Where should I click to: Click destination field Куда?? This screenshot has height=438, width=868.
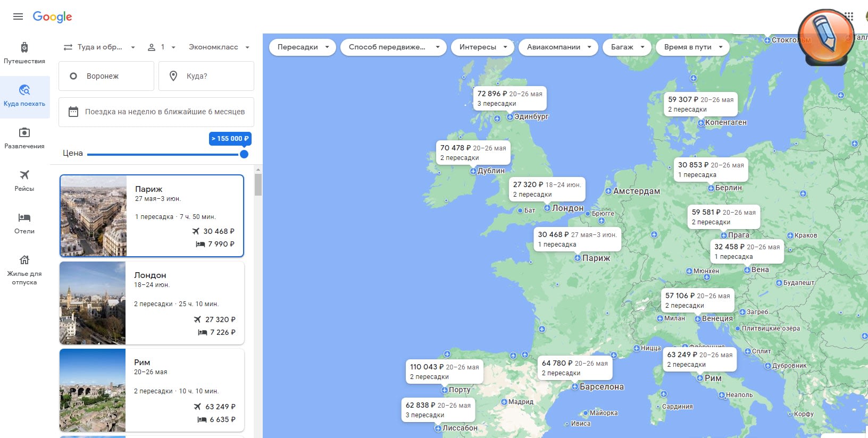206,76
